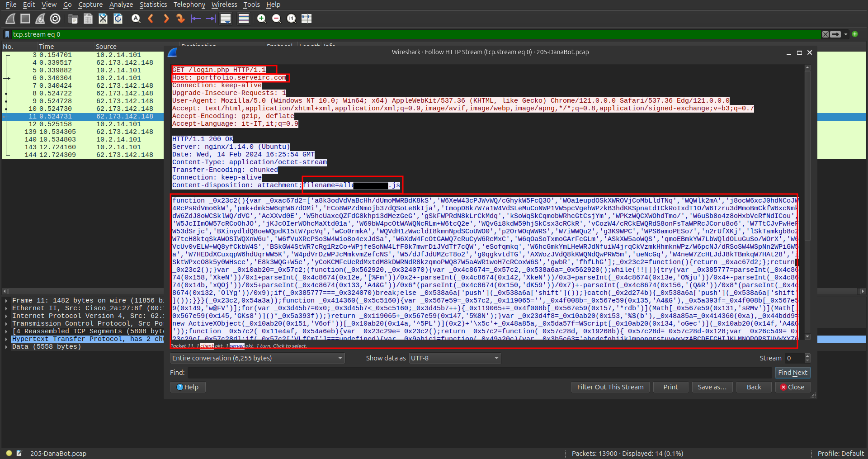This screenshot has width=868, height=459.
Task: Restart the current capture
Action: pyautogui.click(x=40, y=19)
